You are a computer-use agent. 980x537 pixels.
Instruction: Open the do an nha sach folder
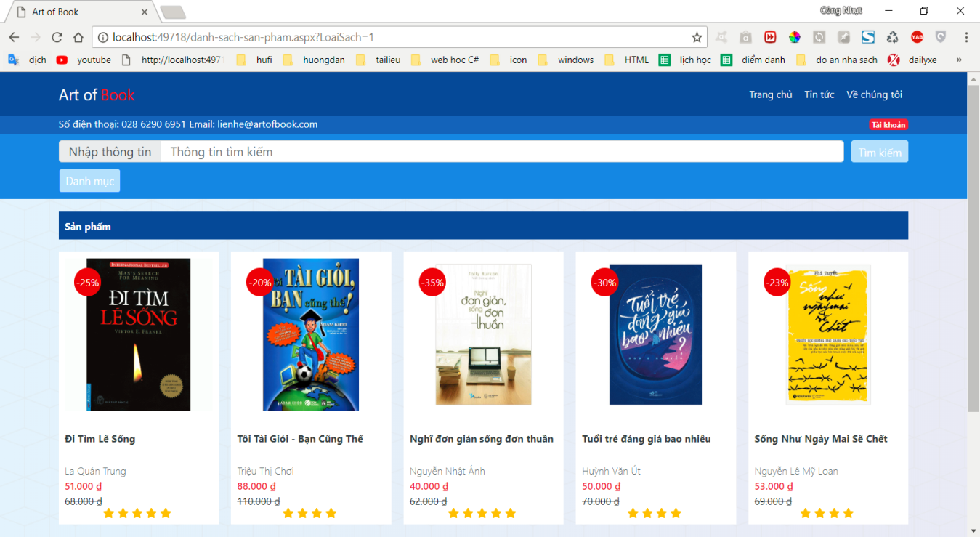point(838,60)
